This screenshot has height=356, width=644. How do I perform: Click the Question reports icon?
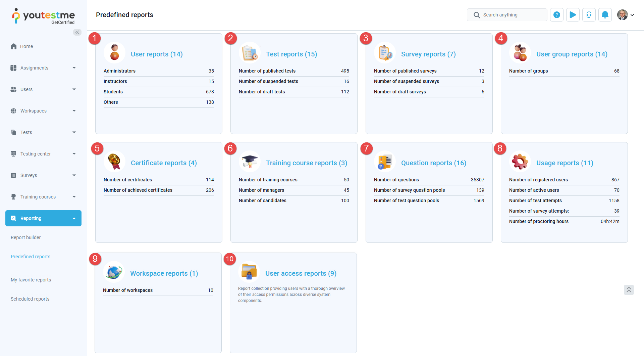tap(385, 162)
